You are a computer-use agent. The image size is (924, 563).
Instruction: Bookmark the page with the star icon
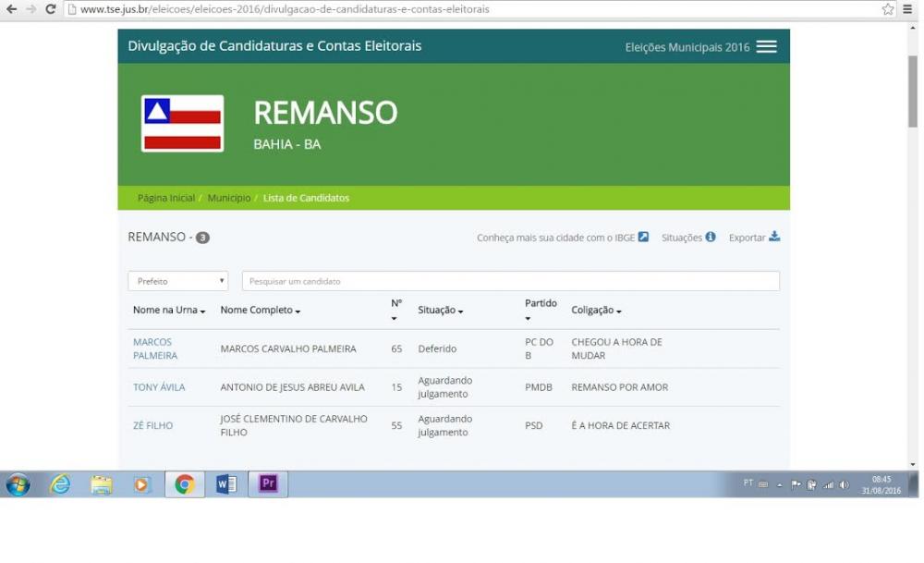click(x=887, y=9)
